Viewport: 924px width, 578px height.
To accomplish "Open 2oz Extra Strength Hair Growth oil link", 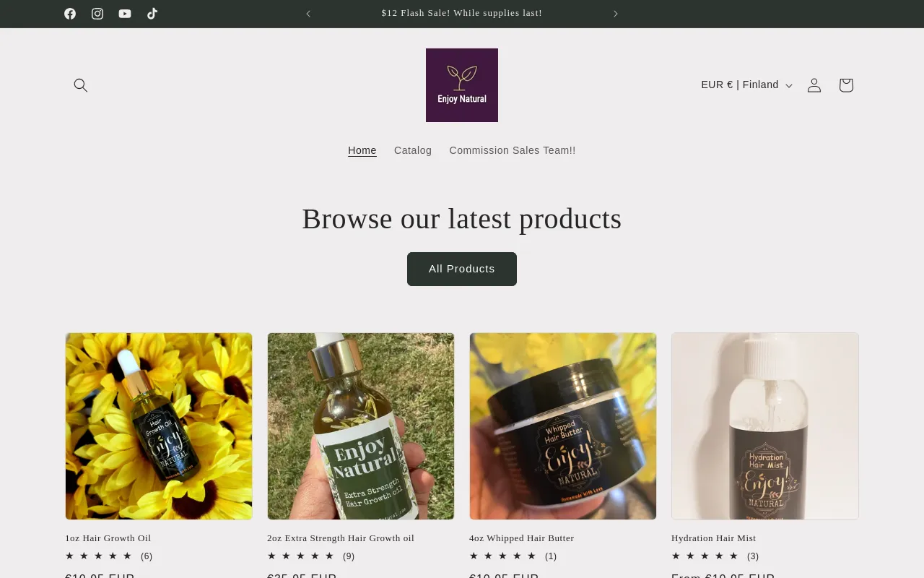I will [x=341, y=538].
